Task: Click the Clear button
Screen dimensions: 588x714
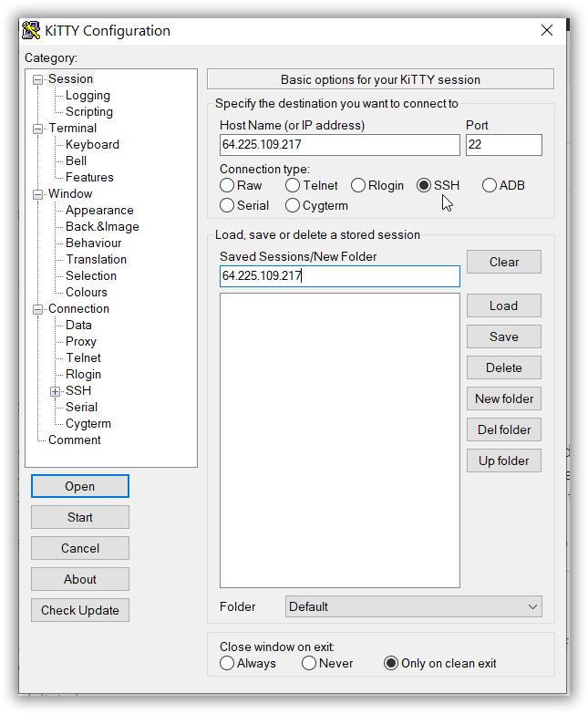Action: 504,262
